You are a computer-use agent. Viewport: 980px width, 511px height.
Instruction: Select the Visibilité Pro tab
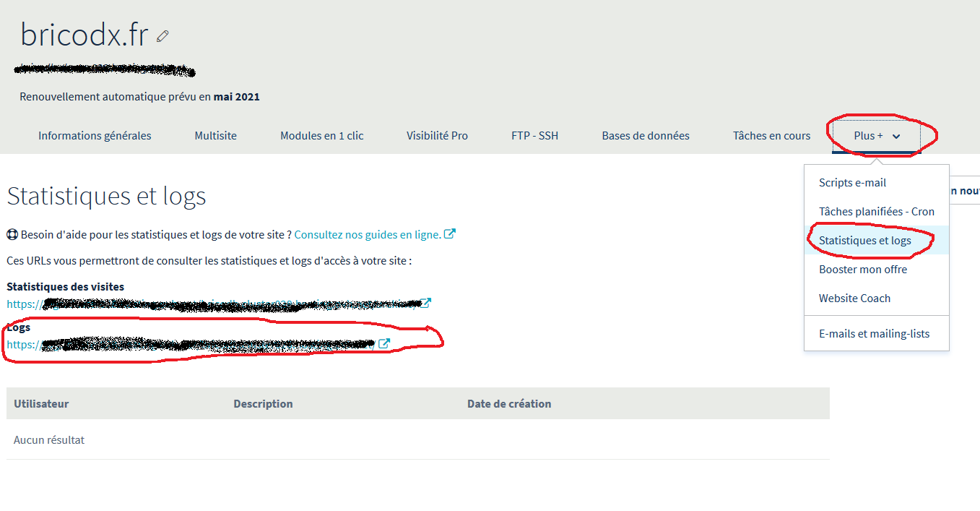[437, 136]
